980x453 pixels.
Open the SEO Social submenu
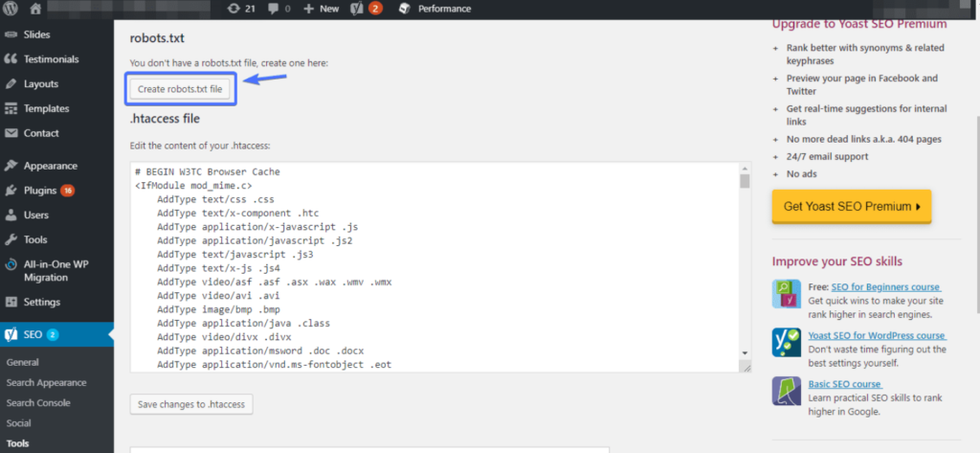point(19,423)
